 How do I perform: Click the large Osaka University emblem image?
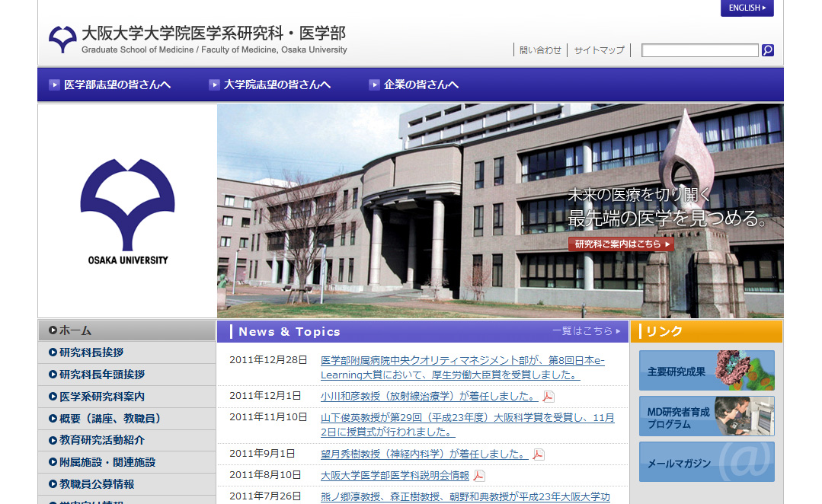coord(127,211)
